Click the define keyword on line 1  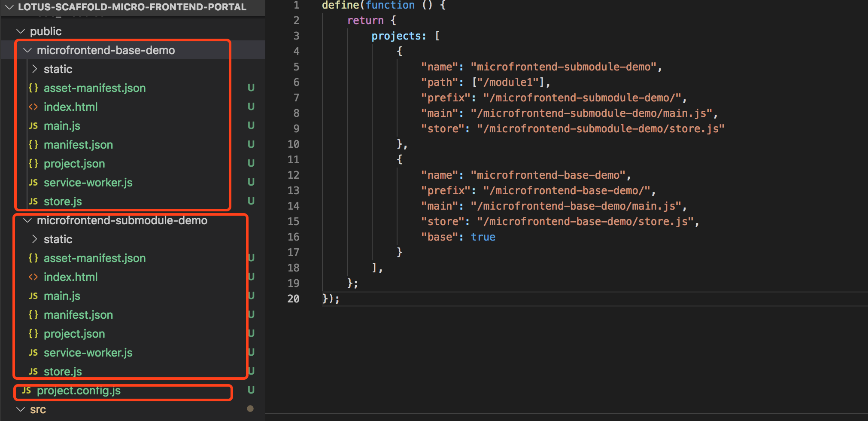click(340, 5)
